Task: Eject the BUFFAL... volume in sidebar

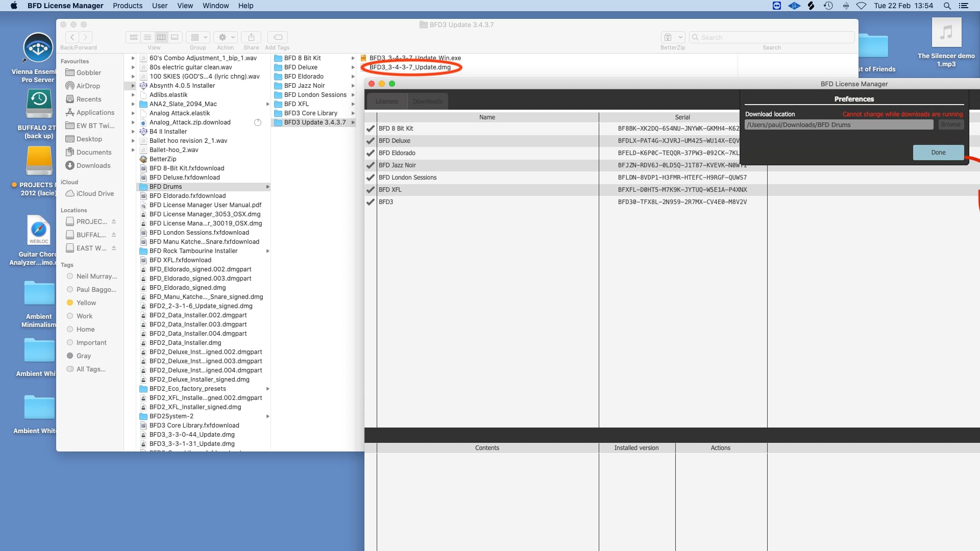Action: tap(113, 235)
